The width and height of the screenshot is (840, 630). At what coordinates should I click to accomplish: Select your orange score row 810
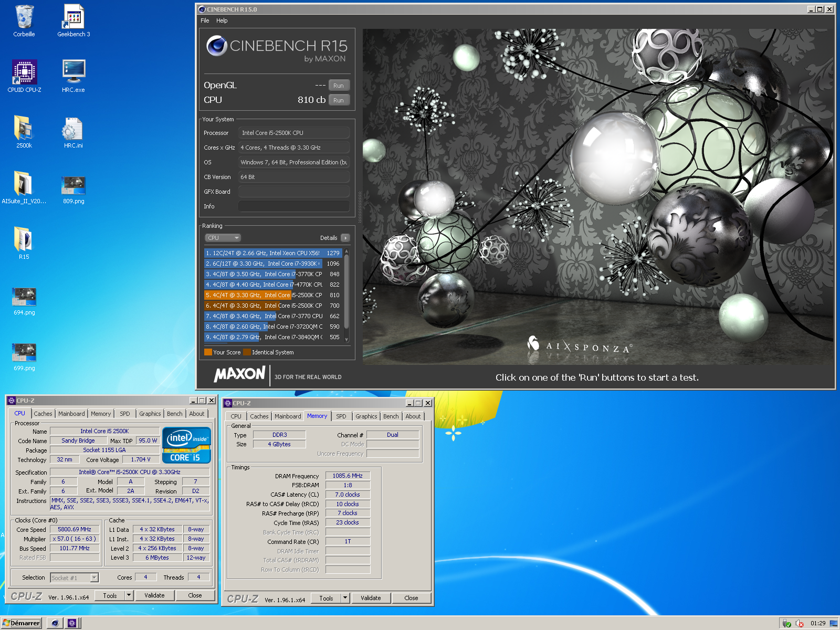point(273,295)
